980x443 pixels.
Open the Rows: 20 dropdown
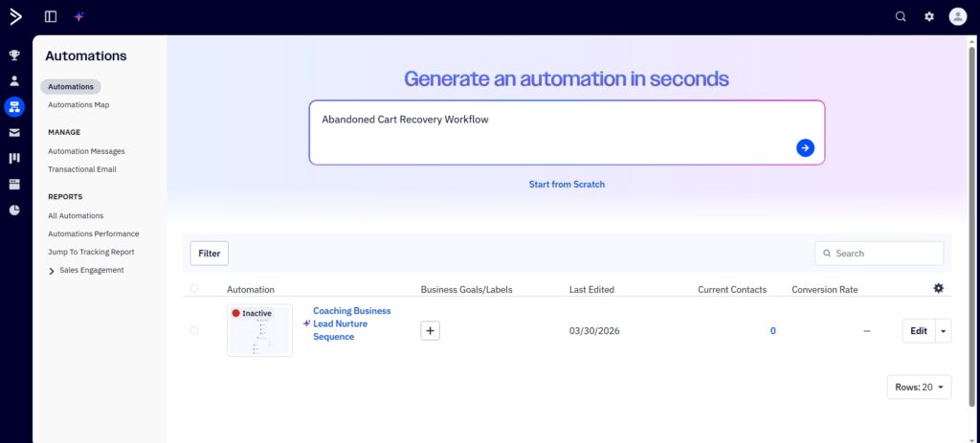(x=919, y=387)
